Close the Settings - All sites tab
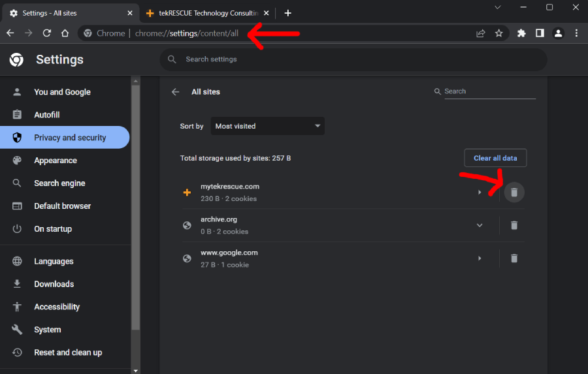 pos(130,13)
